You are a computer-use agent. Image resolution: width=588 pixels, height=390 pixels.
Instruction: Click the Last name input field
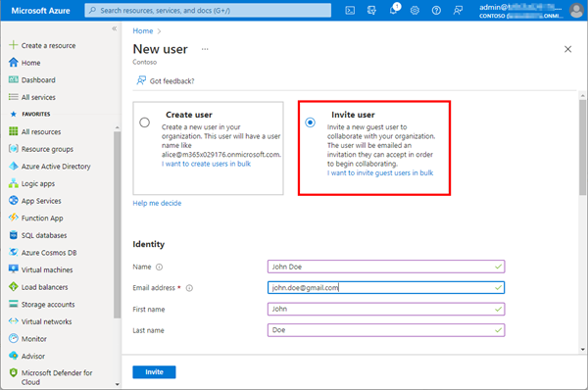386,330
